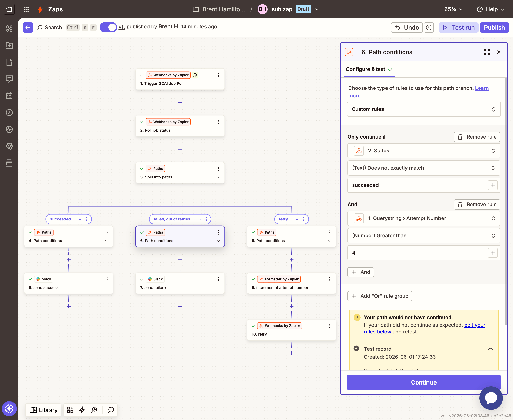The height and width of the screenshot is (420, 513).
Task: Open the notes file icon in sidebar
Action: coord(9,62)
